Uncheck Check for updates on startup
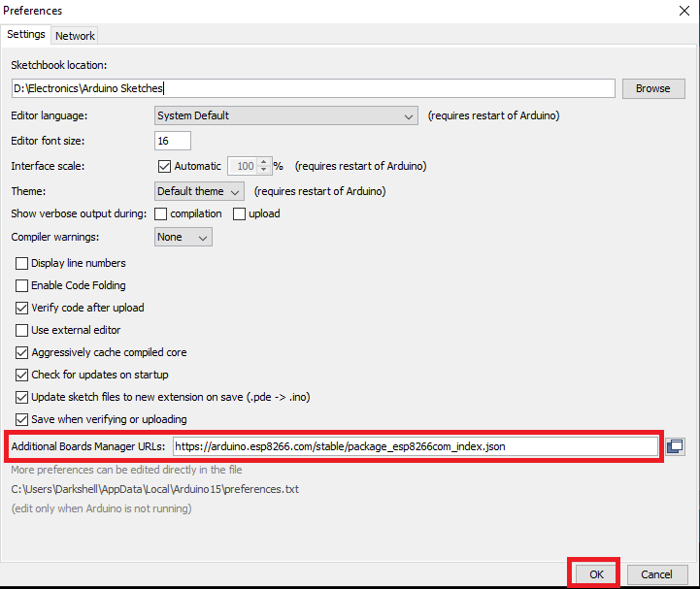Screen dimensions: 700x589 coord(22,375)
